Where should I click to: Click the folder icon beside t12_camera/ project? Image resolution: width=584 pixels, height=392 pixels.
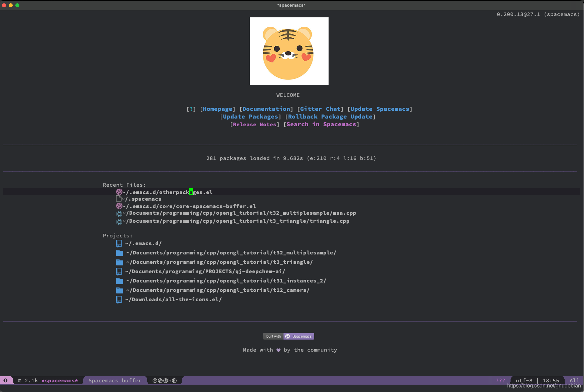pos(120,290)
